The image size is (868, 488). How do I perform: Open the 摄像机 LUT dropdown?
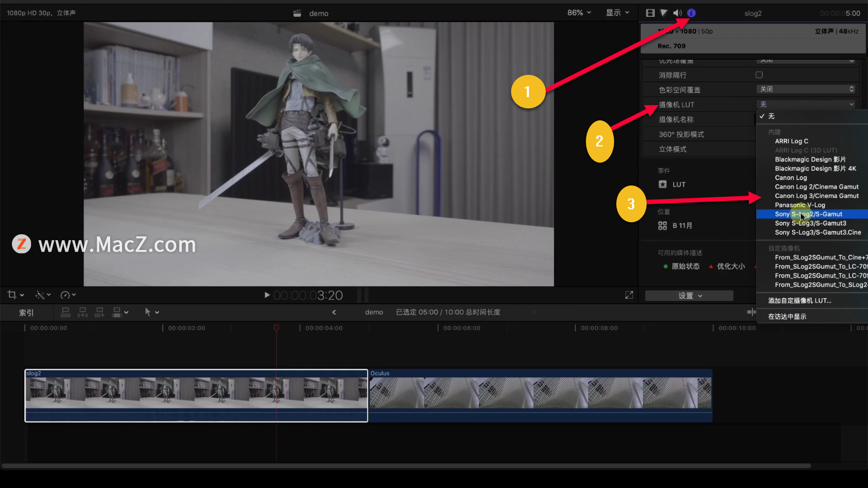(806, 104)
